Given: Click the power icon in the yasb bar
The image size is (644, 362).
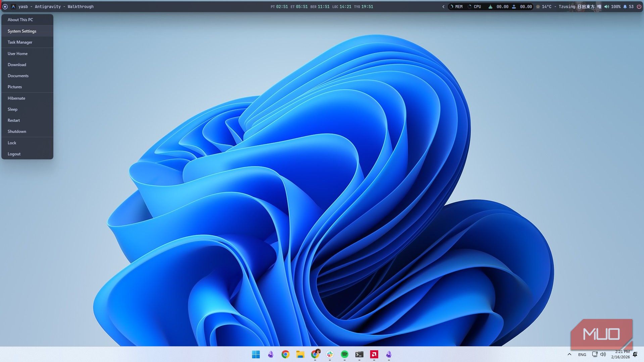Looking at the screenshot, I should click(639, 7).
